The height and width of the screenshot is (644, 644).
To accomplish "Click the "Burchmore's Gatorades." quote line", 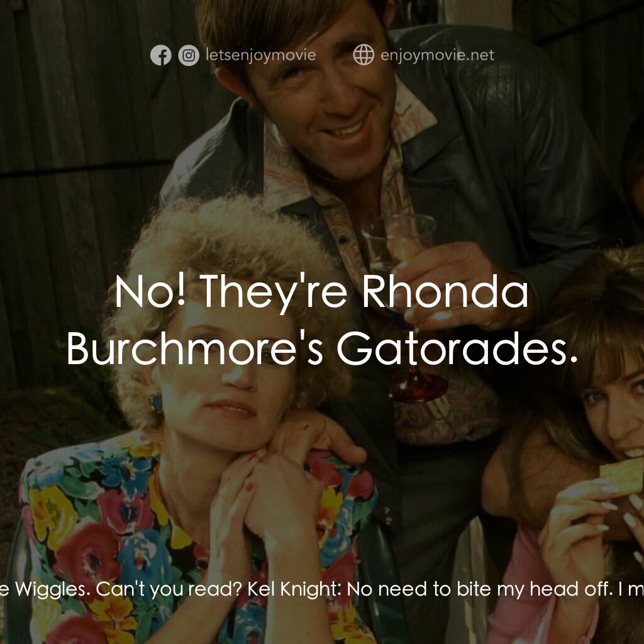I will 322,347.
